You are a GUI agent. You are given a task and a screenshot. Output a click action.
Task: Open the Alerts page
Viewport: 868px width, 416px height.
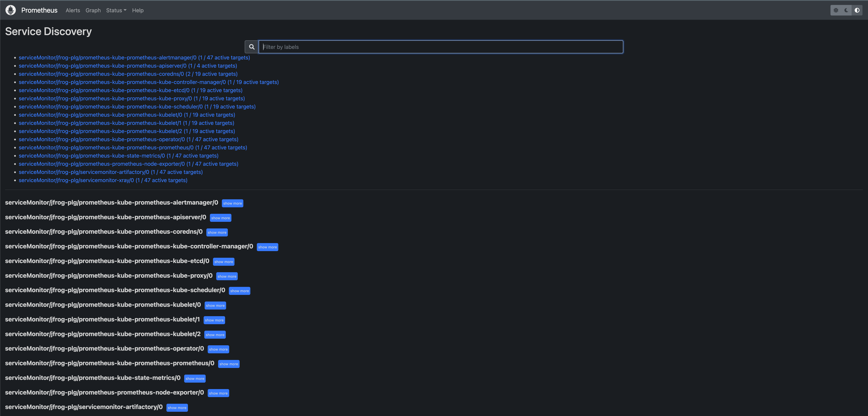73,10
